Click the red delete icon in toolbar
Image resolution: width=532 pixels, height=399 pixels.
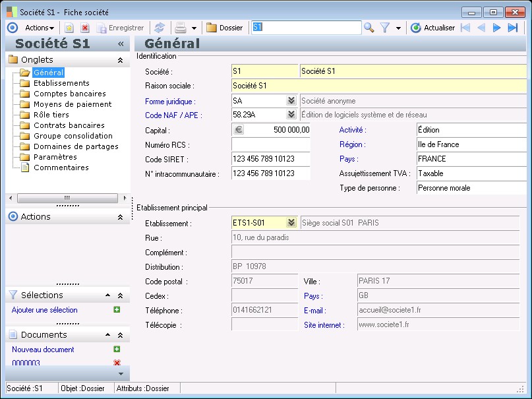84,28
